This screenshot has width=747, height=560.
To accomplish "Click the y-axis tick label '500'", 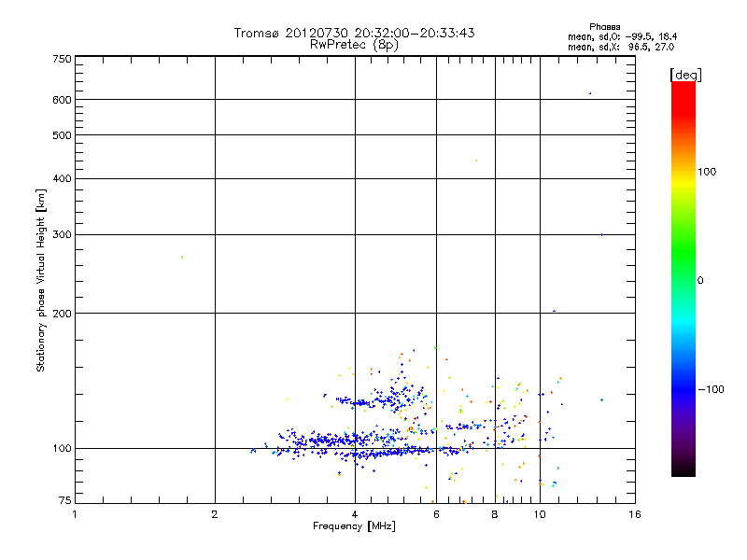I will [x=62, y=135].
